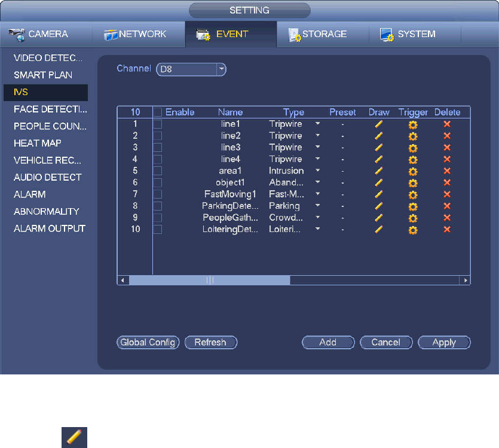Delete the area1 rule
The height and width of the screenshot is (448, 499).
[x=447, y=171]
